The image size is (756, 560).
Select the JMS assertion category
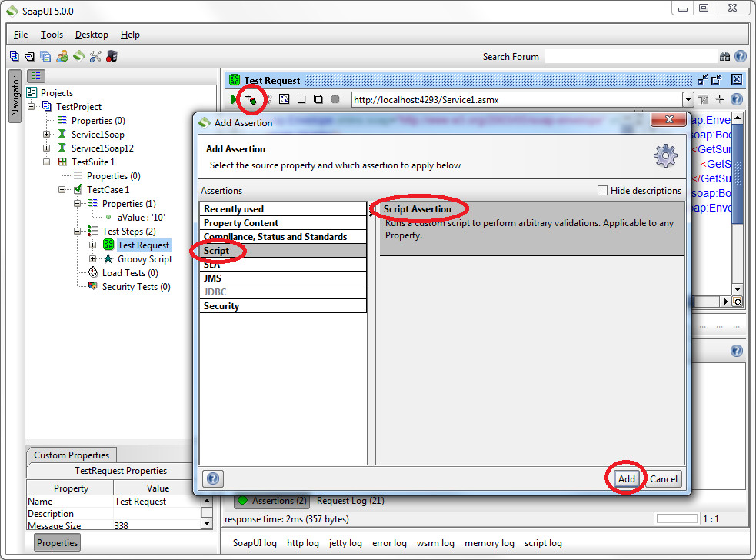283,278
